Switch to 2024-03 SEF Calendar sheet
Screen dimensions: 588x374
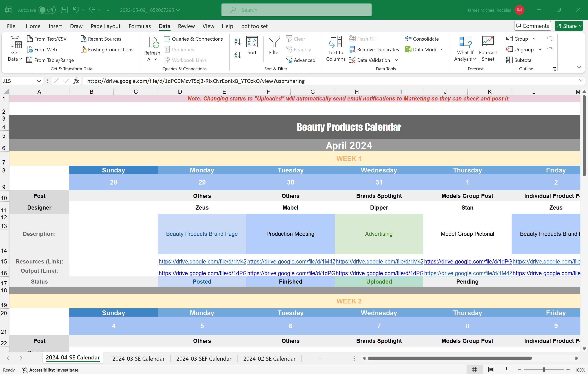pos(204,358)
